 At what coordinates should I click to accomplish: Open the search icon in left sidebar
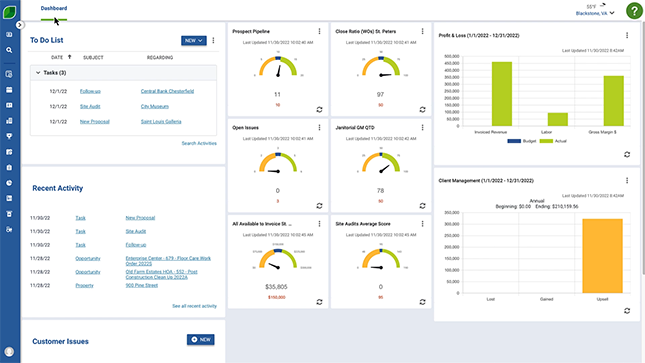[9, 50]
